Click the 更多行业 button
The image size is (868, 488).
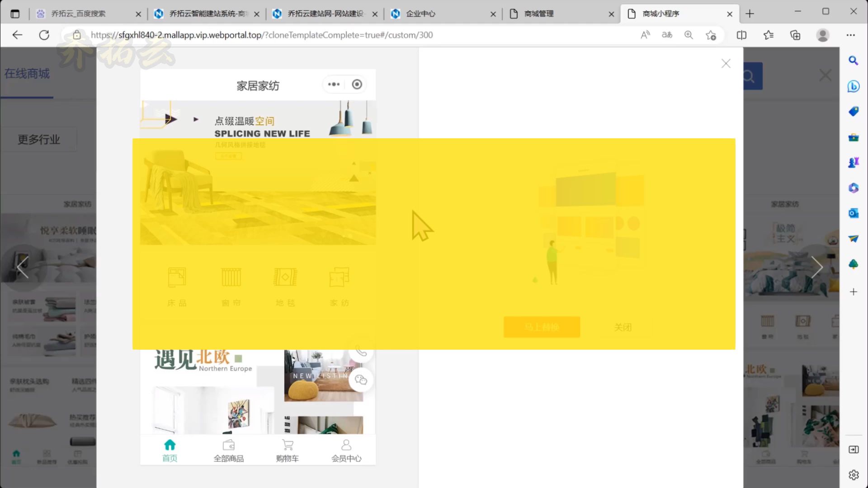coord(39,140)
